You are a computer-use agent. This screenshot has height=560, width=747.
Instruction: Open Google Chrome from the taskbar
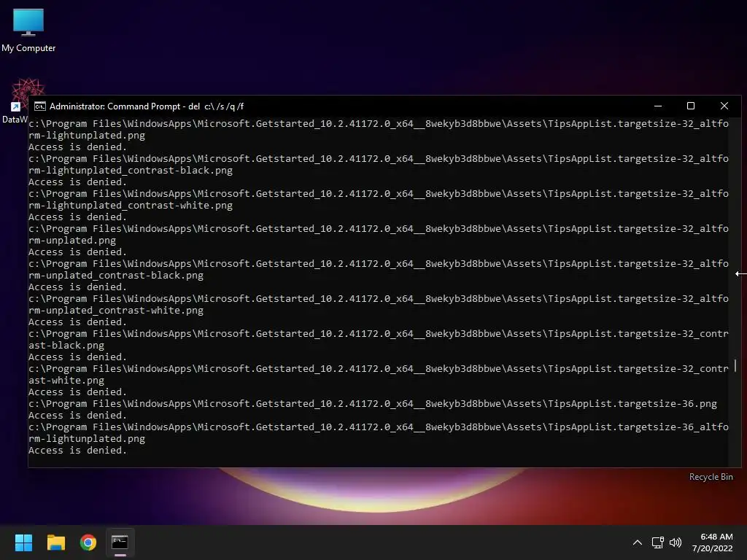[x=88, y=542]
